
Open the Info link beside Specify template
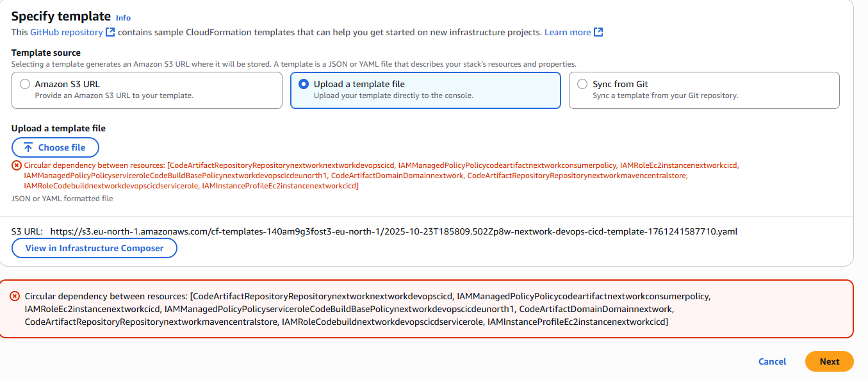pos(123,18)
